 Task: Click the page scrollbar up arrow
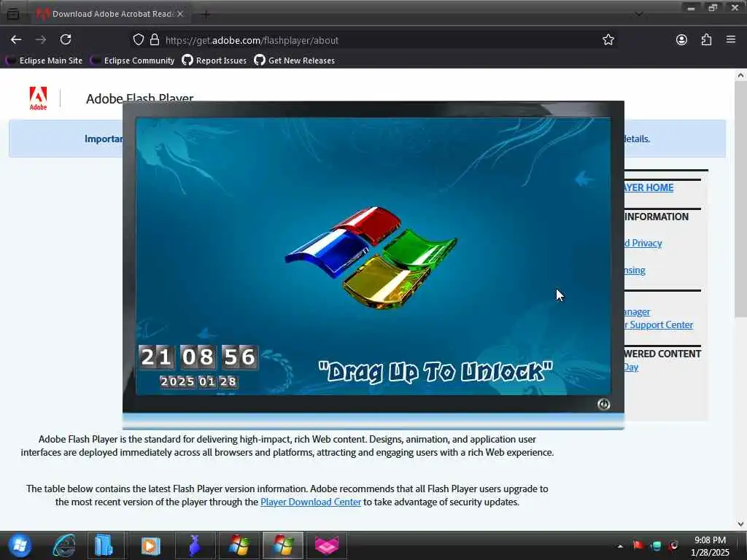pos(740,75)
